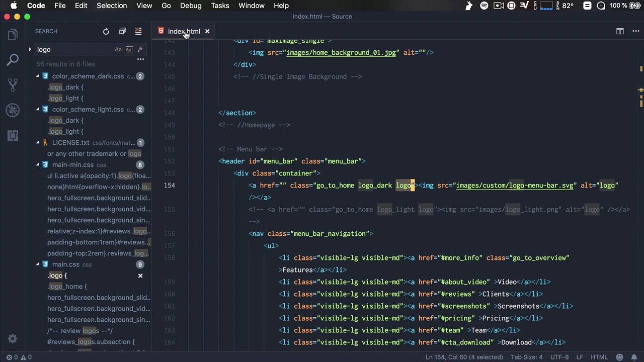The height and width of the screenshot is (362, 644).
Task: Click Ln 154, Col 60 status item
Action: click(464, 357)
